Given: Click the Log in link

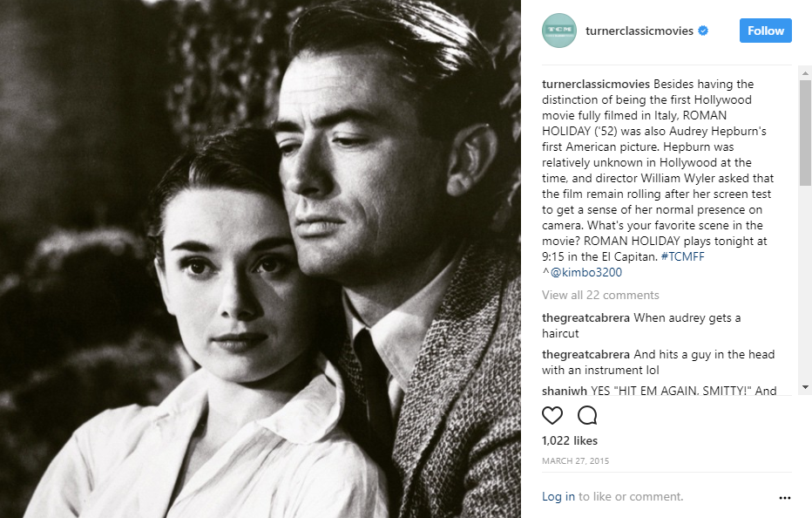Looking at the screenshot, I should 558,496.
